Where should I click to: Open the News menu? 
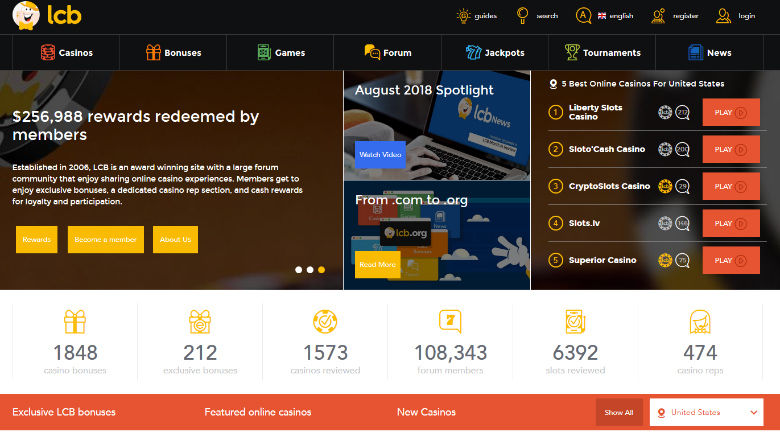pos(709,52)
